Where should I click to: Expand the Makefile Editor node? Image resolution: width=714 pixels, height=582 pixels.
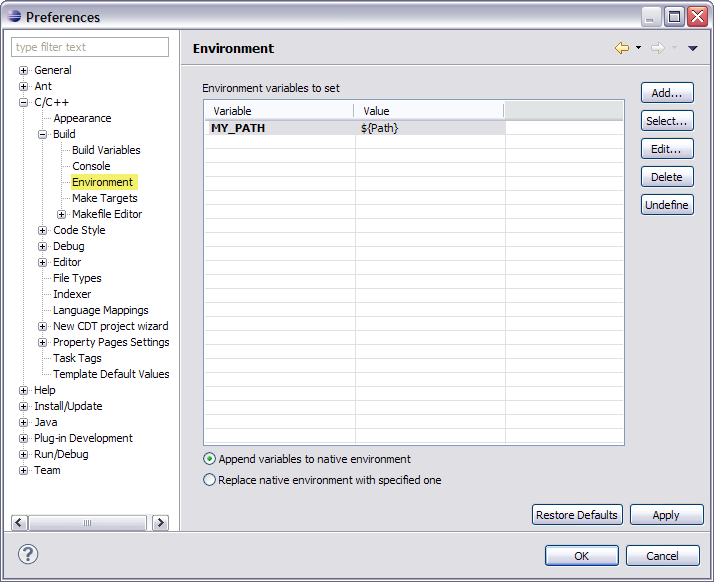click(61, 214)
